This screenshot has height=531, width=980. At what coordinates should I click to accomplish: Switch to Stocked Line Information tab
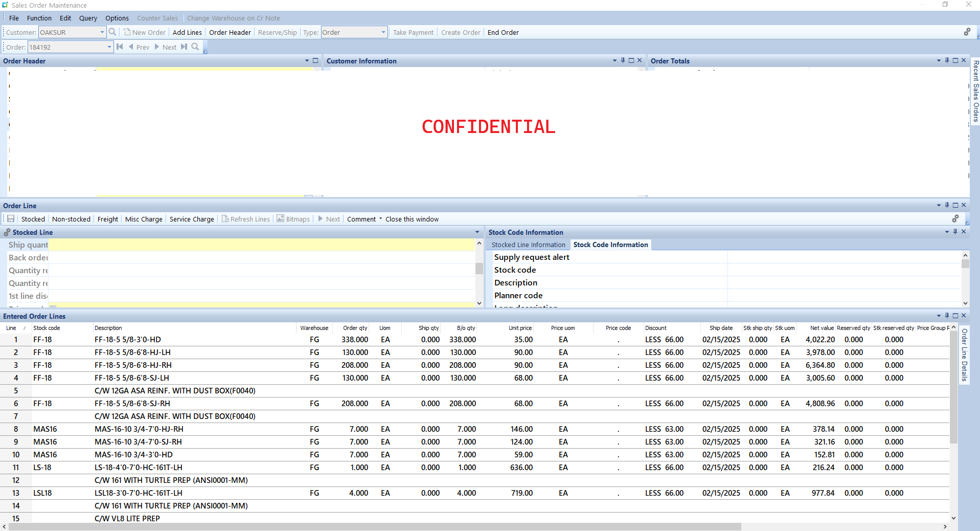coord(528,245)
